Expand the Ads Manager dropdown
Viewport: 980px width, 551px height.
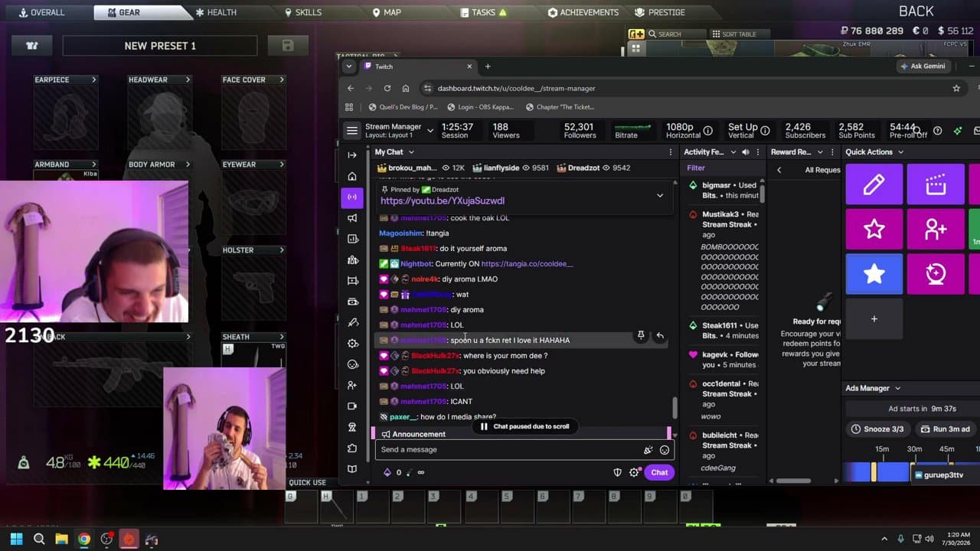(897, 389)
